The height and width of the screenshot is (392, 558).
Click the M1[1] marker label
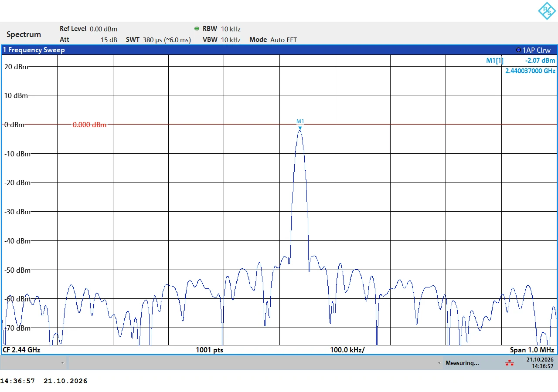(x=495, y=61)
